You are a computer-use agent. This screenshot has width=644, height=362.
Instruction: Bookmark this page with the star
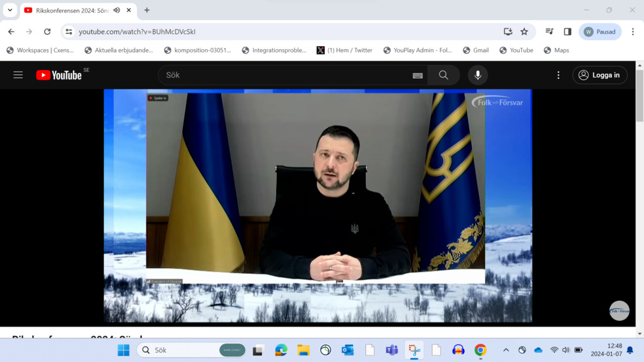[524, 32]
